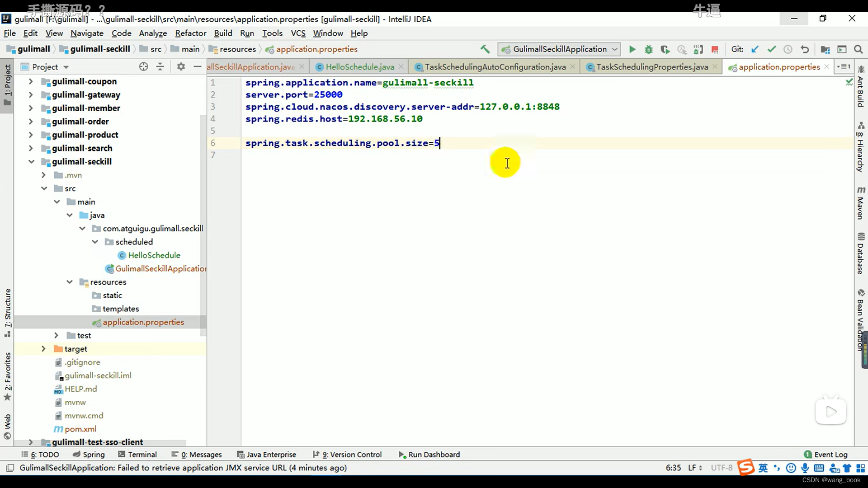Image resolution: width=868 pixels, height=488 pixels.
Task: Hide the Project tool window
Action: 197,66
